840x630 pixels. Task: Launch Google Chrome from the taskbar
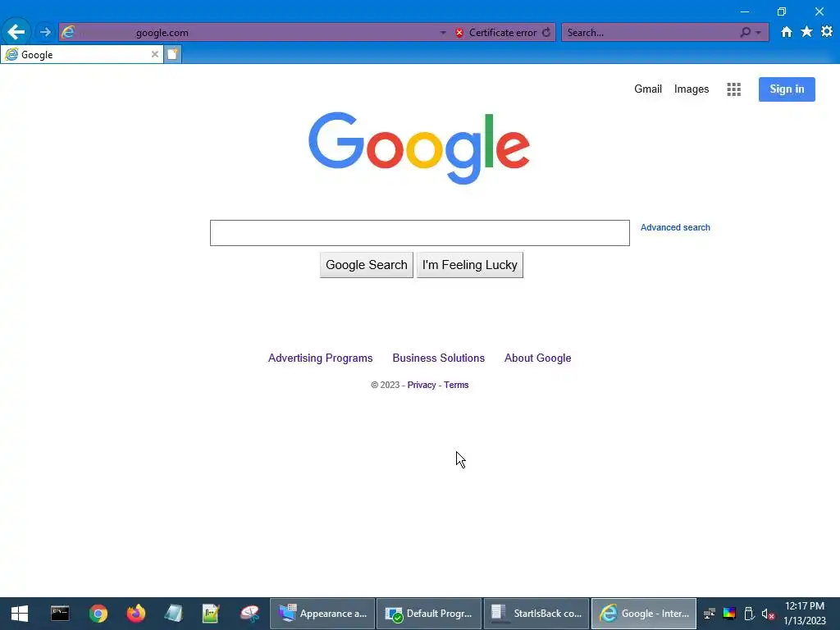coord(98,614)
